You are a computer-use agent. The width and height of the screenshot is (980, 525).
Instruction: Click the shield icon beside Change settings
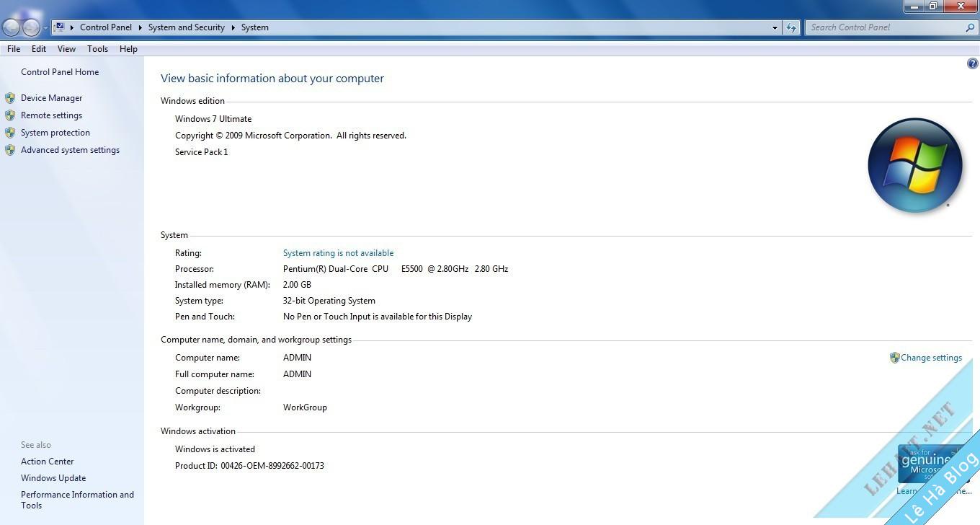click(894, 358)
